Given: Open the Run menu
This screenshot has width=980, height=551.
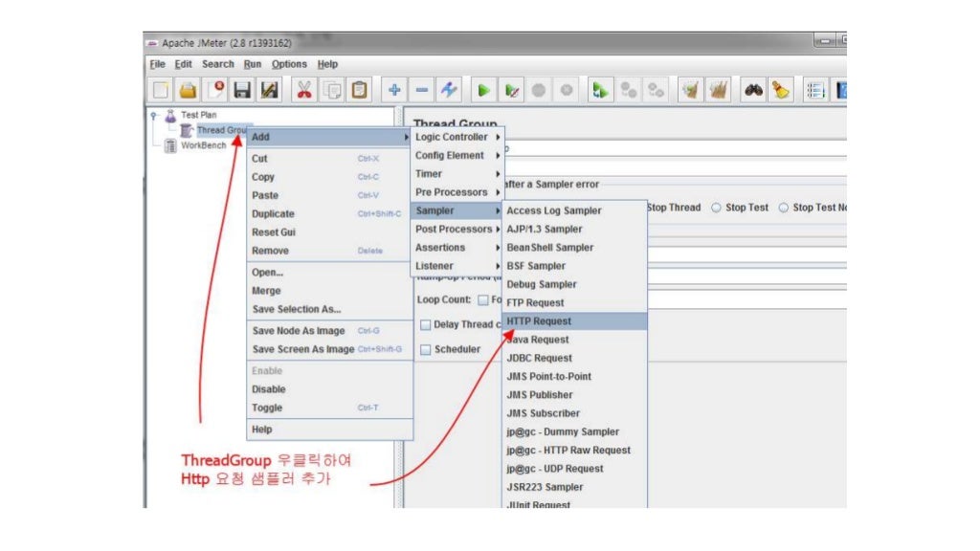Looking at the screenshot, I should coord(253,64).
